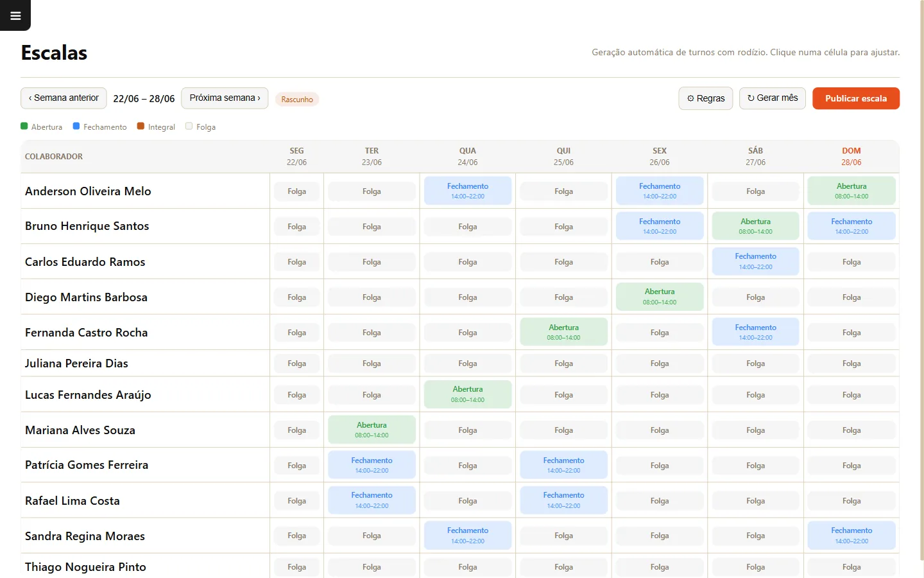
Task: Open the hamburger menu
Action: tap(15, 15)
